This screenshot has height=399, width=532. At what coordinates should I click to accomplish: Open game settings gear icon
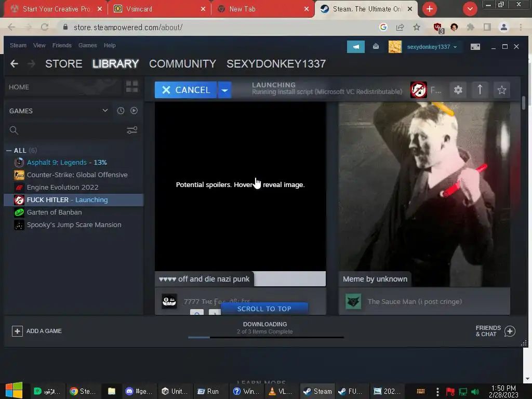pos(458,90)
